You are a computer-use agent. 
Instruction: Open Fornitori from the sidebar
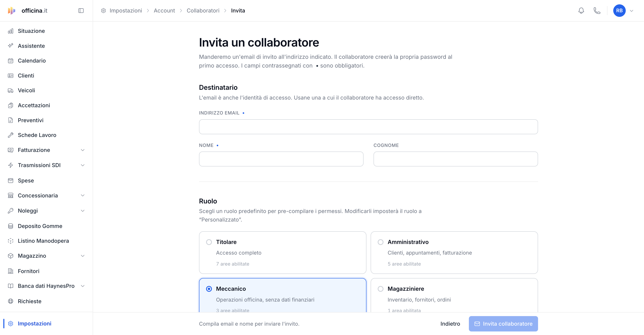click(46, 271)
